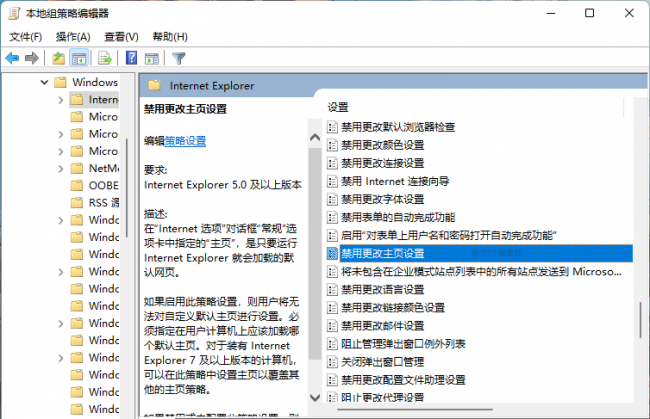Select 禁用更改语言设置 policy

[x=383, y=289]
